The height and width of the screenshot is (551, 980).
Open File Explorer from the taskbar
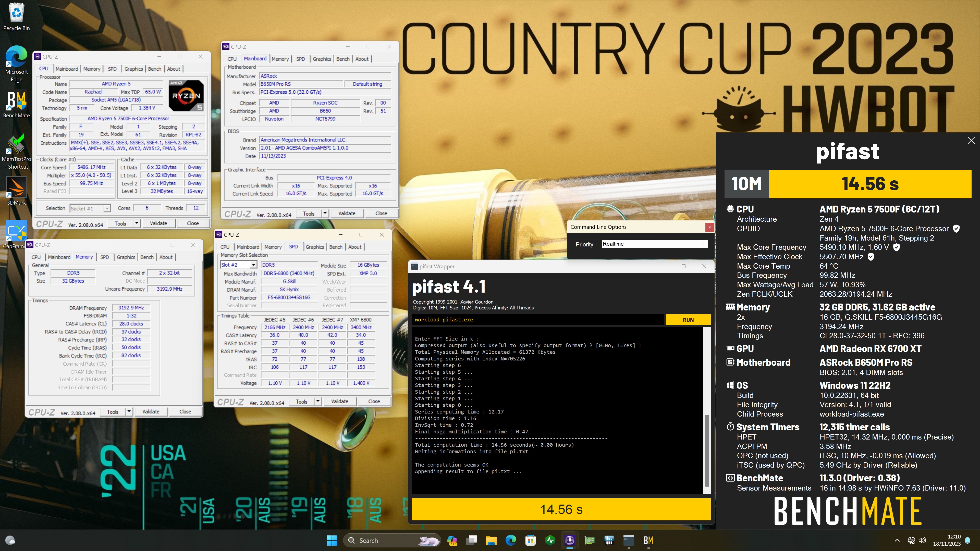tap(491, 540)
